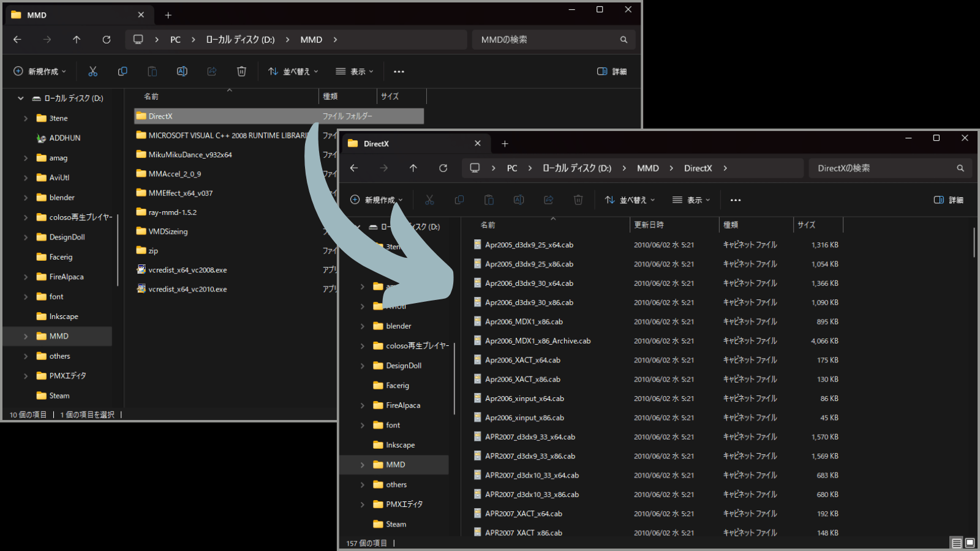Click the DirectX file list vertical scrollbar
Screen dimensions: 980x551
[x=973, y=242]
